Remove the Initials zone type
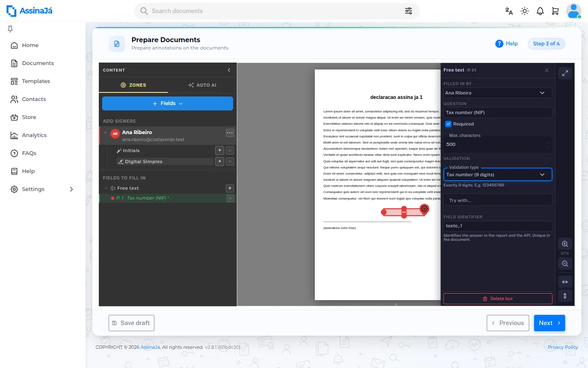 click(x=230, y=150)
